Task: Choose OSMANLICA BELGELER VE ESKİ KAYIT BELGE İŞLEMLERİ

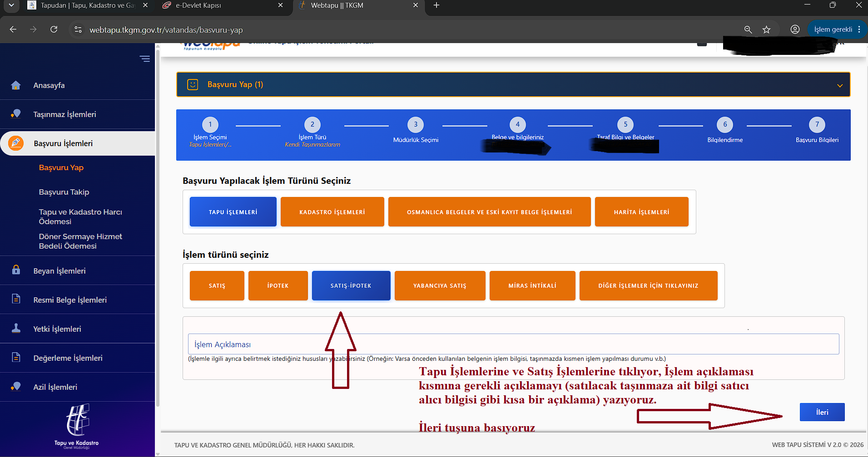Action: click(x=489, y=211)
